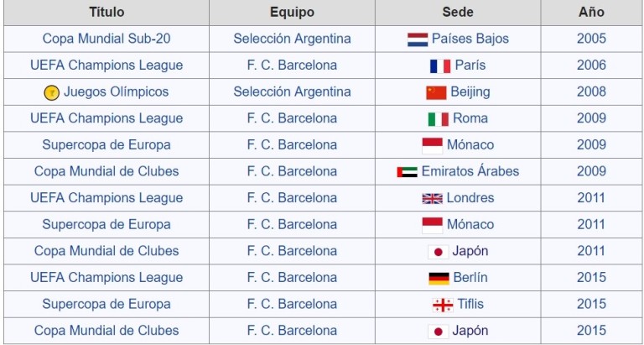Follow the Países Bajos link
This screenshot has width=644, height=345.
coord(470,39)
